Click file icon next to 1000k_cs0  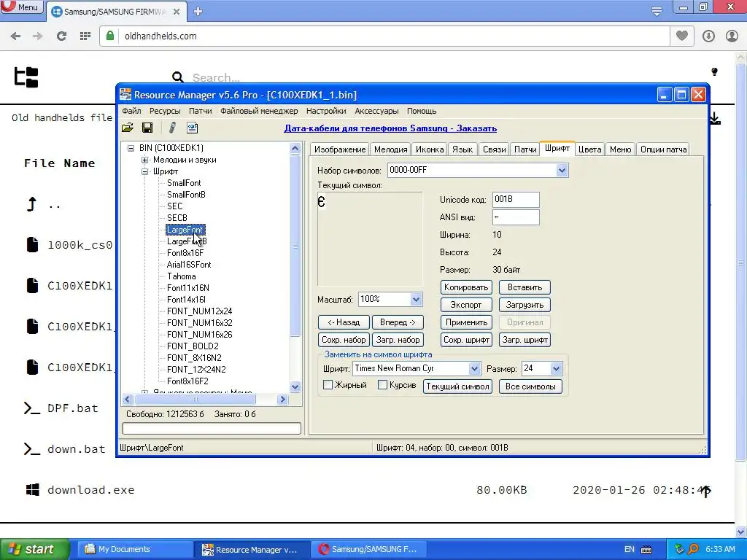[32, 244]
